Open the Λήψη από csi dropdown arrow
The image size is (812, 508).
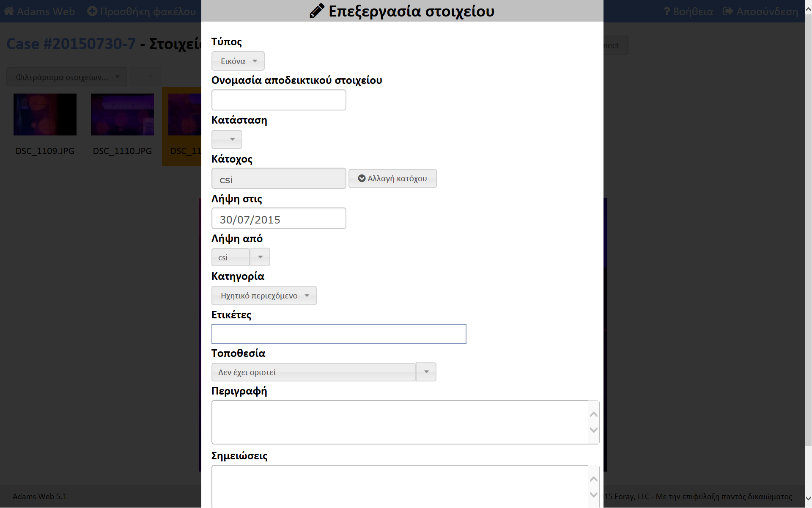260,257
